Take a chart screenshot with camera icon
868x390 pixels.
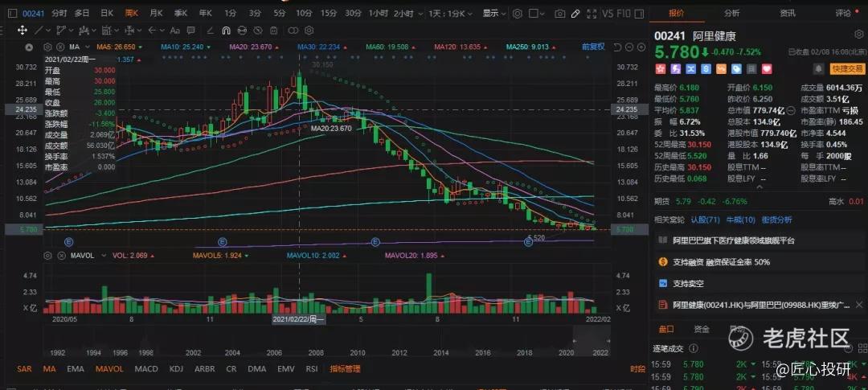pos(559,14)
